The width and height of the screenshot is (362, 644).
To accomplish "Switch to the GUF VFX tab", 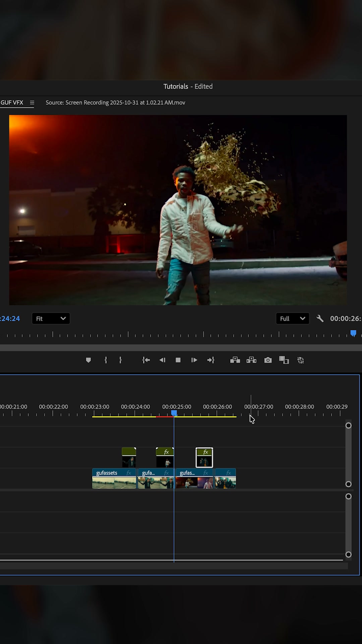I will 12,103.
